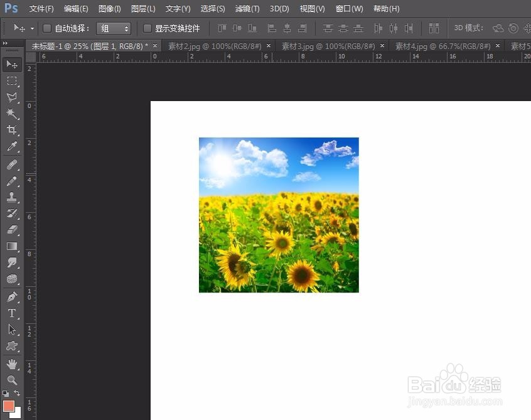The height and width of the screenshot is (420, 531).
Task: Select the Smudge tool
Action: [x=12, y=262]
